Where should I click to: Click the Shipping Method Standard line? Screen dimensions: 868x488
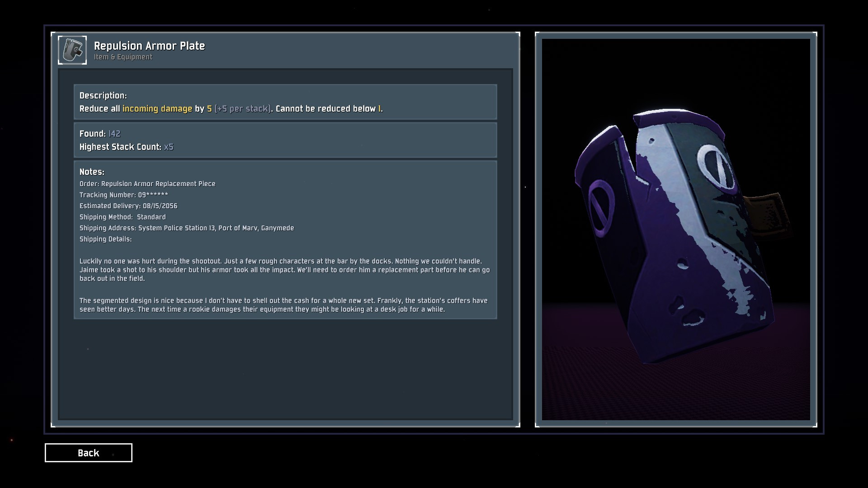(123, 217)
